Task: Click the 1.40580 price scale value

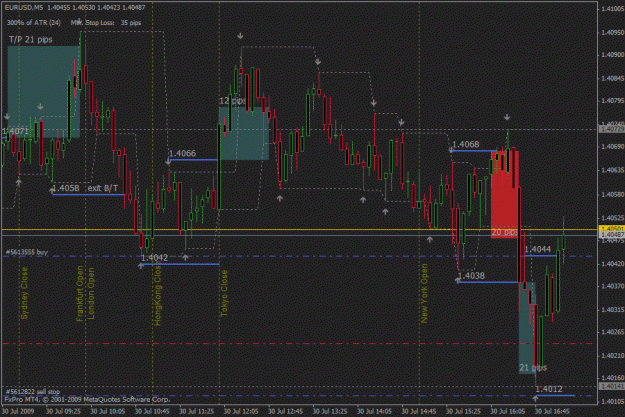Action: 613,195
